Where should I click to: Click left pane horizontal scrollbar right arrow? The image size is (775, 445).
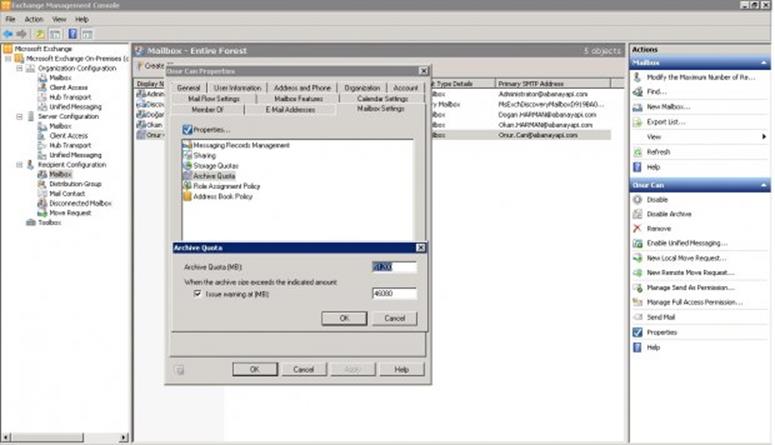point(123,438)
